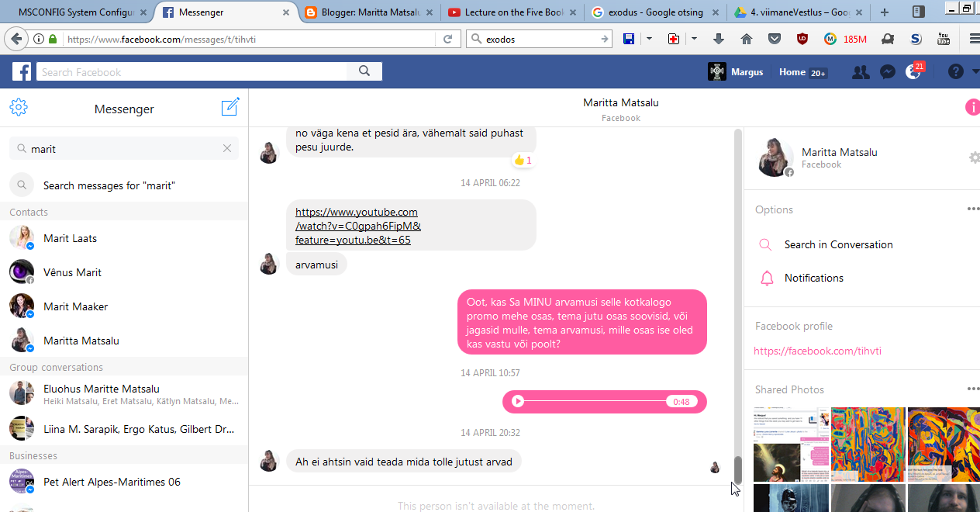Click the Facebook logo
The width and height of the screenshot is (980, 512).
(22, 72)
